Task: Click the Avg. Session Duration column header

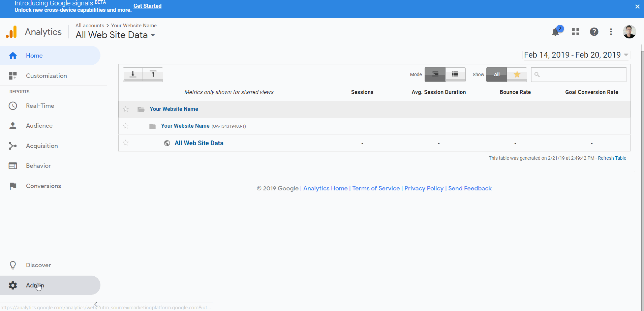Action: click(x=438, y=92)
